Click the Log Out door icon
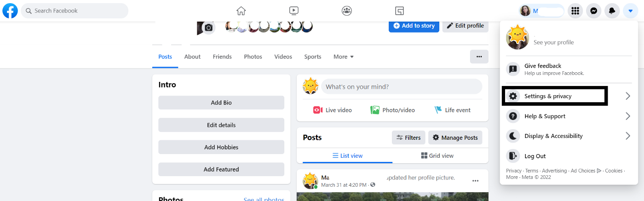Image resolution: width=644 pixels, height=201 pixels. click(513, 156)
